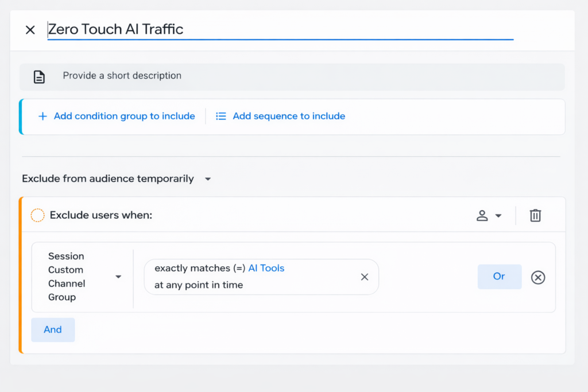This screenshot has width=588, height=392.
Task: Open Session Custom Channel Group dimension dropdown
Action: [x=118, y=277]
